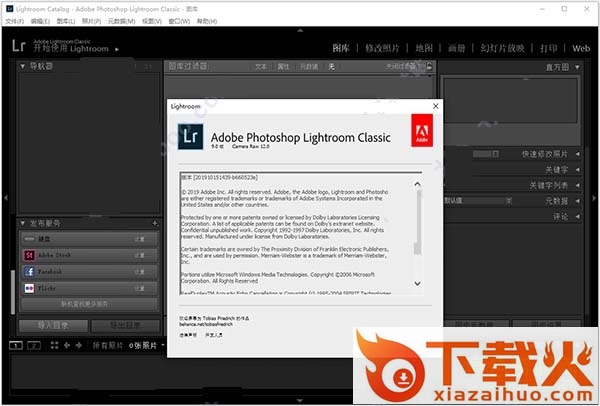
Task: Click the About dialog text scrollbar
Action: click(x=418, y=230)
